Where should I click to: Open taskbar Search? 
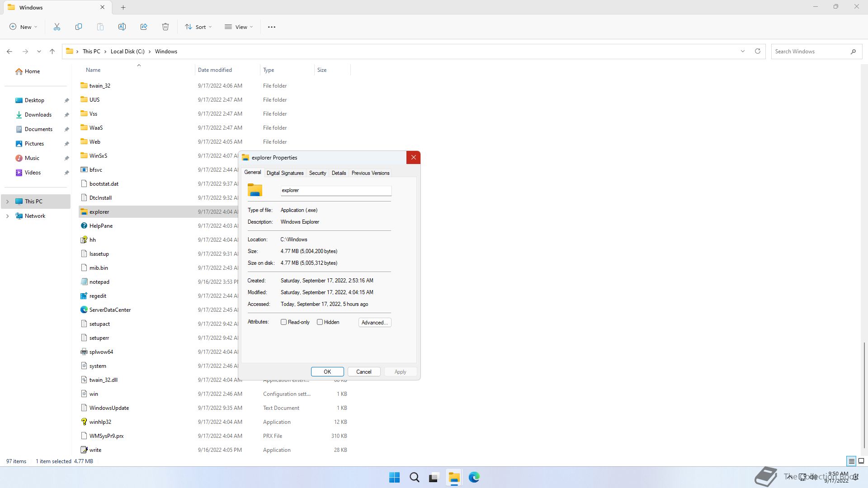[414, 477]
